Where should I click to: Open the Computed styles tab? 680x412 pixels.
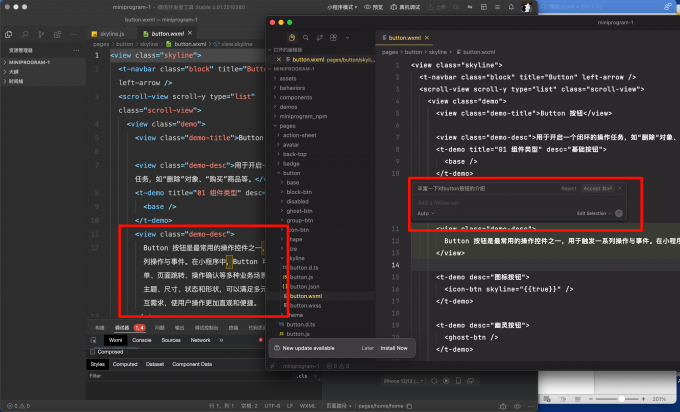[125, 364]
